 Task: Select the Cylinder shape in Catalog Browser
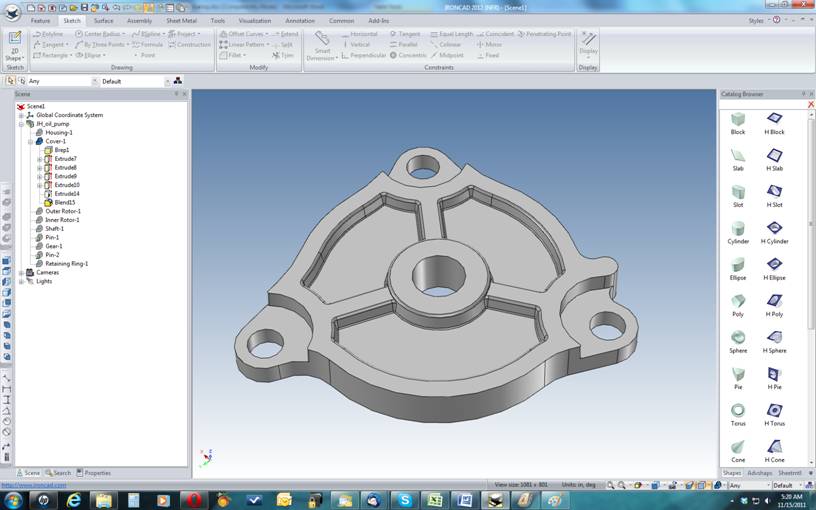(738, 228)
